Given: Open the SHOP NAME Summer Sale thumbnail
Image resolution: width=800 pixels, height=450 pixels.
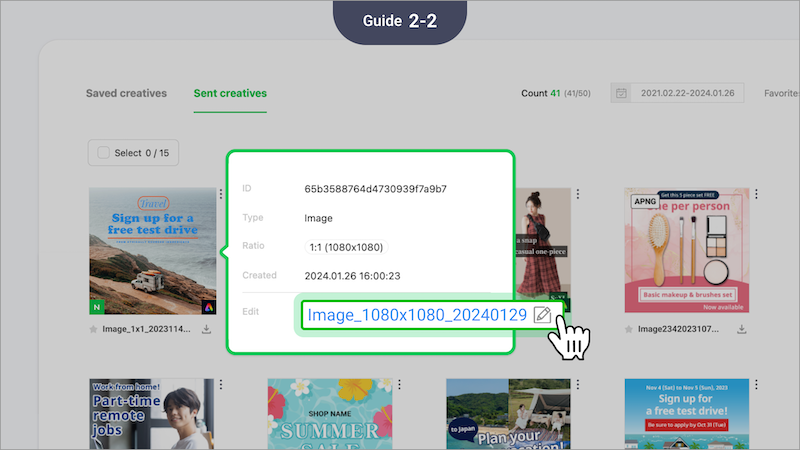Looking at the screenshot, I should tap(330, 414).
